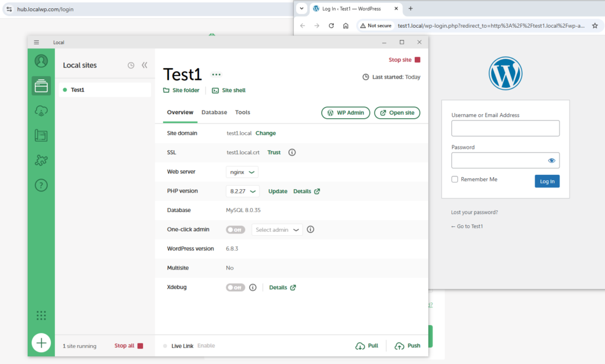This screenshot has height=364, width=605.
Task: Enable the Xdebug toggle
Action: coord(235,288)
